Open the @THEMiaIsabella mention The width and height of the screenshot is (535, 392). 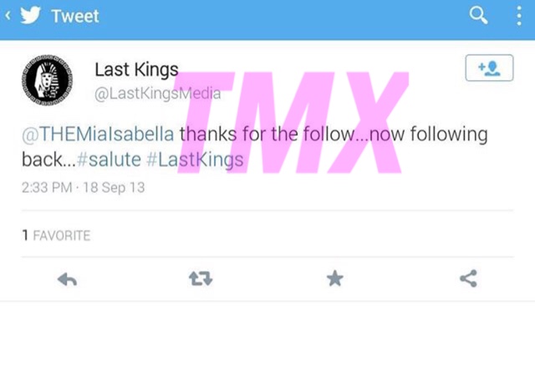tap(98, 134)
